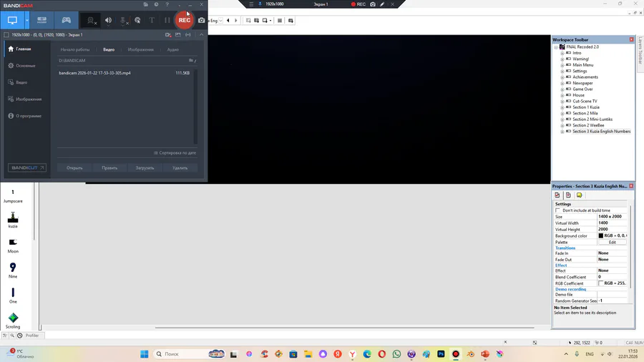
Task: Select the Moon object icon
Action: 13,242
